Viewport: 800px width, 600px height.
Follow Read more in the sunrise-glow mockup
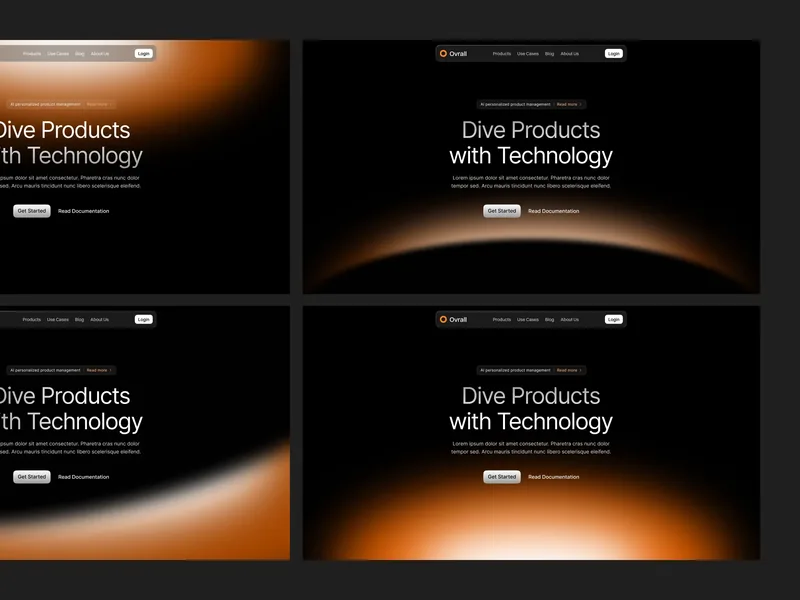569,370
